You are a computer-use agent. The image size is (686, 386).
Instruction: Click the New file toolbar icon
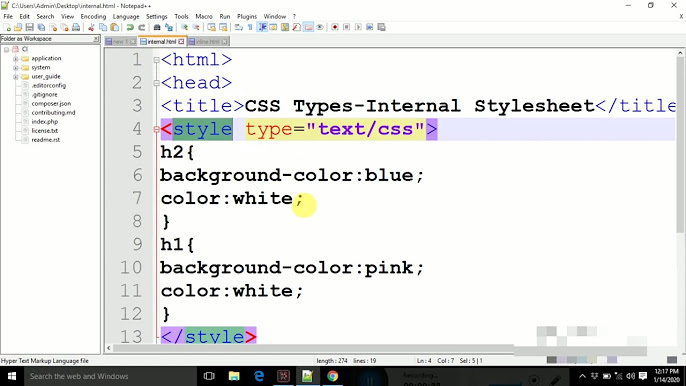[x=7, y=27]
